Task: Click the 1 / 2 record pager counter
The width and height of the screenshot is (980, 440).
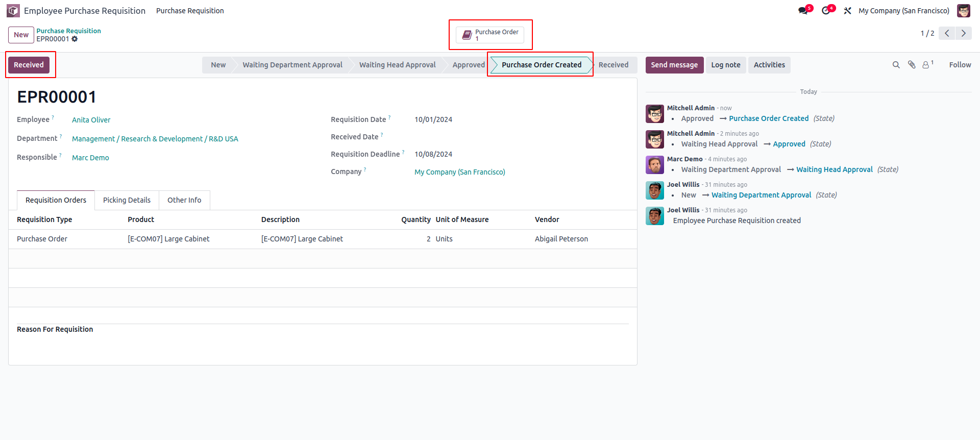Action: coord(927,33)
